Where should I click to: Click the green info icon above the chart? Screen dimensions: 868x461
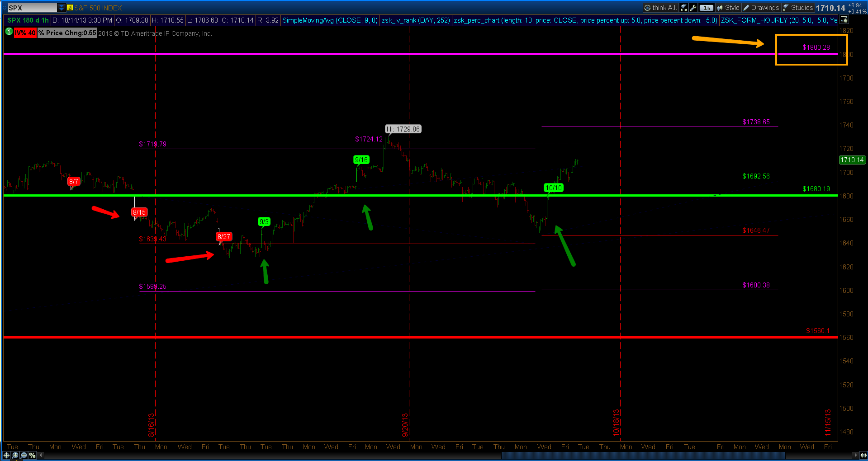tap(9, 32)
